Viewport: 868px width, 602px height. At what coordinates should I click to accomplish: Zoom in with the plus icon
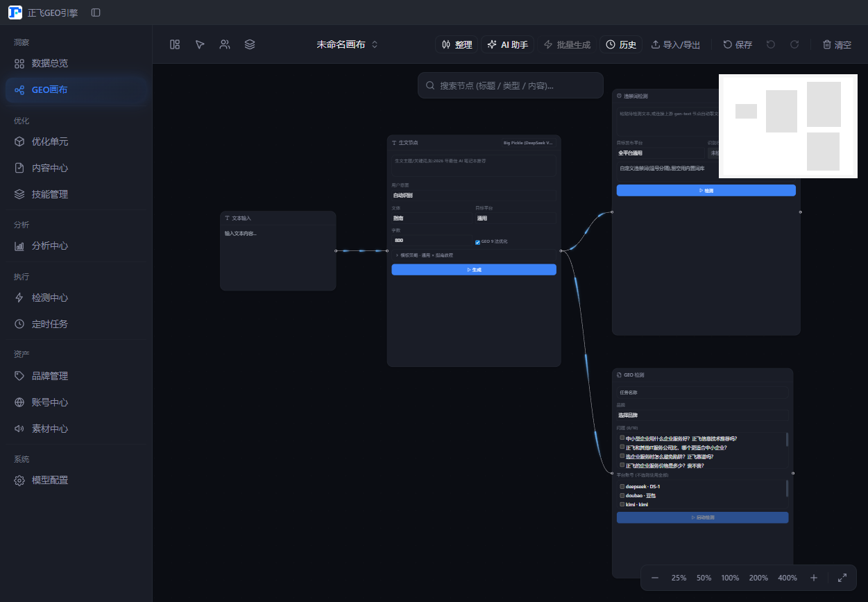pyautogui.click(x=814, y=578)
